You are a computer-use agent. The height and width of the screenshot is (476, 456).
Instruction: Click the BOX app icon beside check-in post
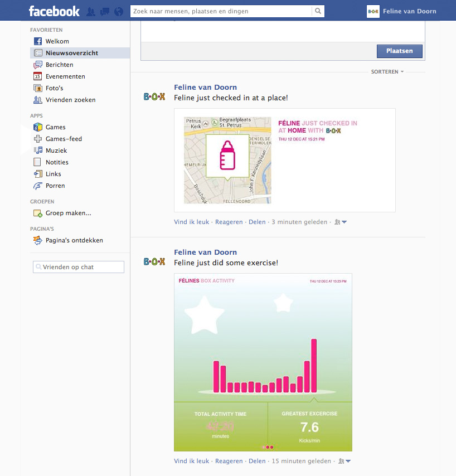click(154, 96)
